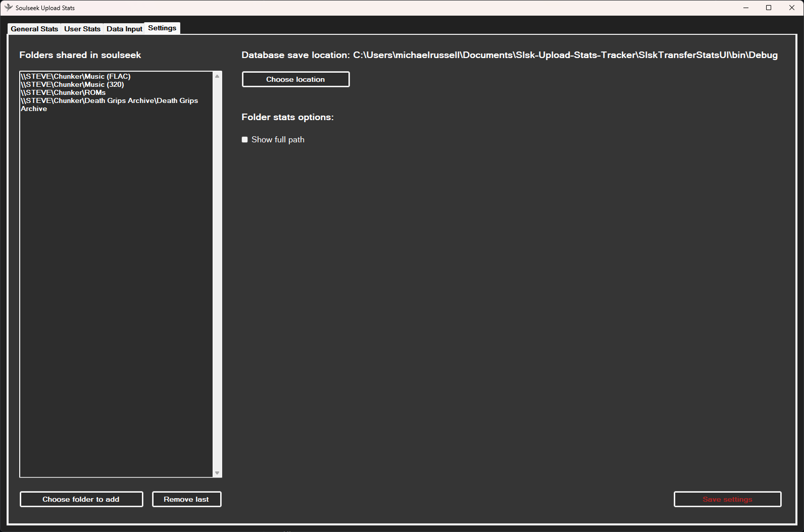Close the Soulseek Upload Stats window

(792, 8)
